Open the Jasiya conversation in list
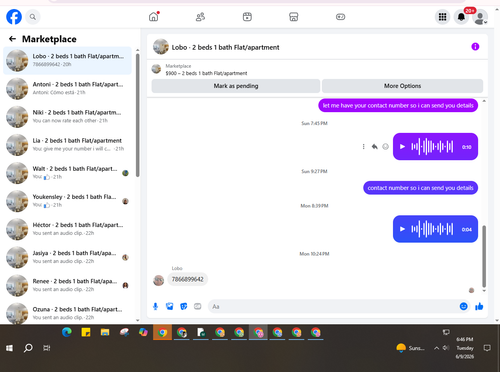The image size is (500, 372). click(67, 257)
